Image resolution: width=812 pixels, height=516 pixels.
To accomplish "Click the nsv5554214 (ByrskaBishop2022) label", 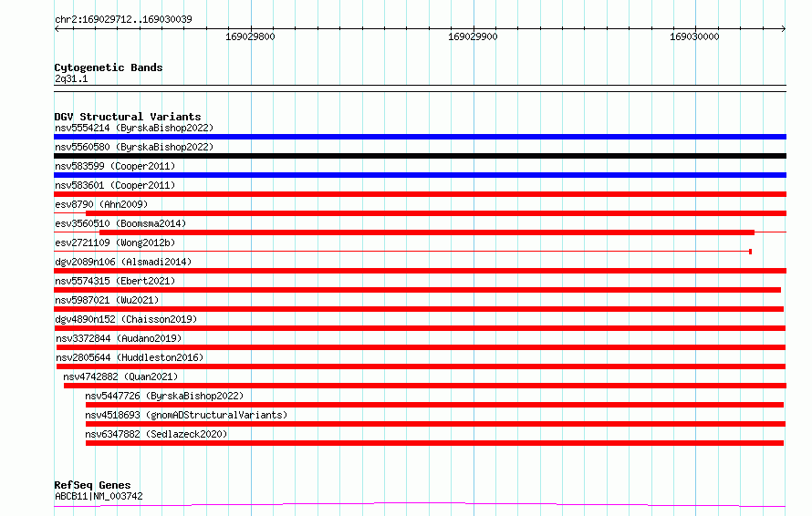I will 134,128.
